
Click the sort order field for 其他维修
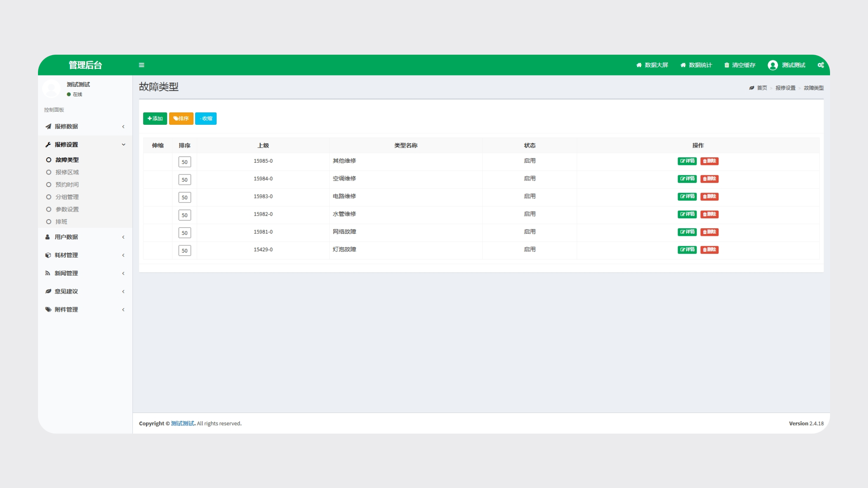pyautogui.click(x=184, y=162)
